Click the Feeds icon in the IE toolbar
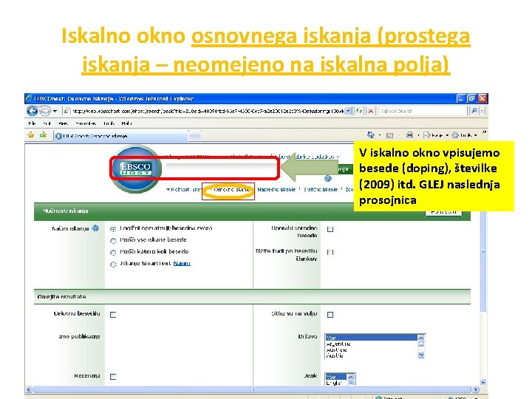Image resolution: width=532 pixels, height=399 pixels. pyautogui.click(x=390, y=135)
